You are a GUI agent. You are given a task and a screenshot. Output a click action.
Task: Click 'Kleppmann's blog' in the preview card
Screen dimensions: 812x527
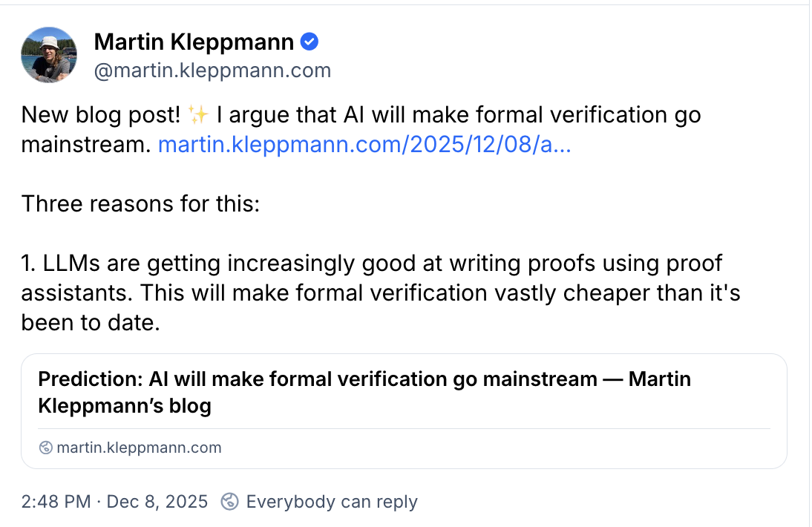coord(125,407)
